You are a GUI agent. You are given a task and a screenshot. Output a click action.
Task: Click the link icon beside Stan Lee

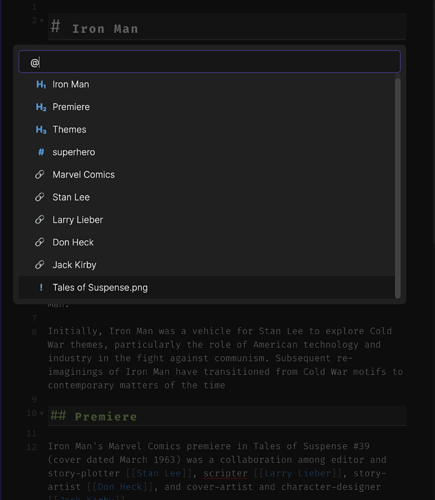[40, 197]
